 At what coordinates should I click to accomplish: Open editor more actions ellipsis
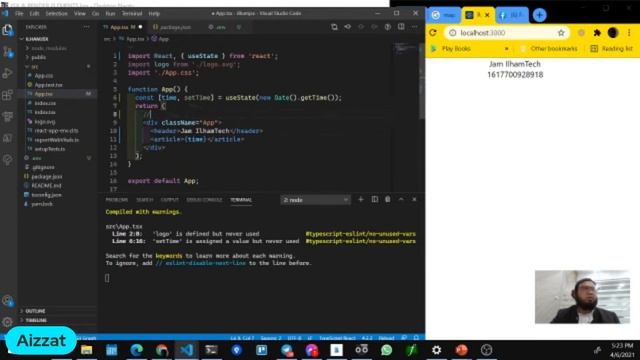414,27
